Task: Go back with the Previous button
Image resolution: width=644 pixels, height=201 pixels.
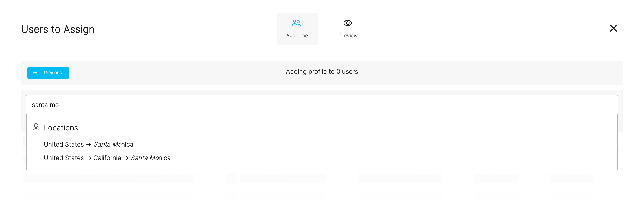Action: (x=48, y=73)
